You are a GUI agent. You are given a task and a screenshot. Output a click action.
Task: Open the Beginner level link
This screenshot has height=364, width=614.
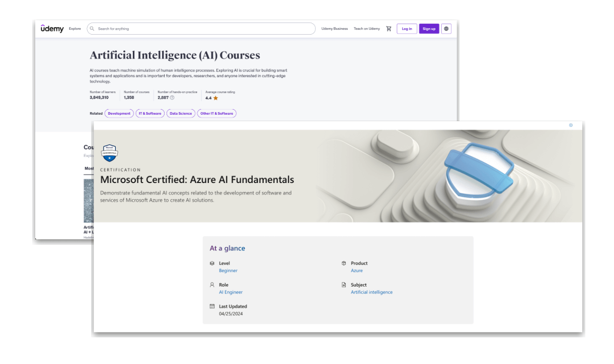coord(228,270)
